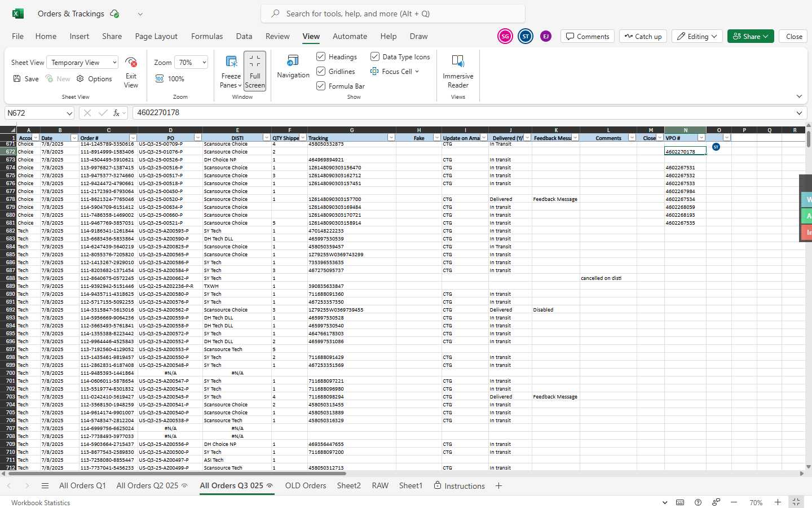The image size is (812, 508).
Task: Open the Navigation pane
Action: point(293,67)
